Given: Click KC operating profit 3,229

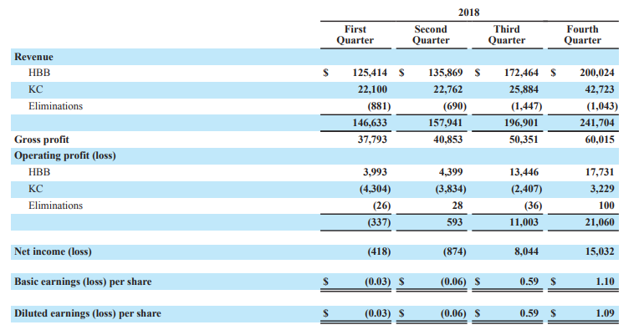Looking at the screenshot, I should coord(602,189).
